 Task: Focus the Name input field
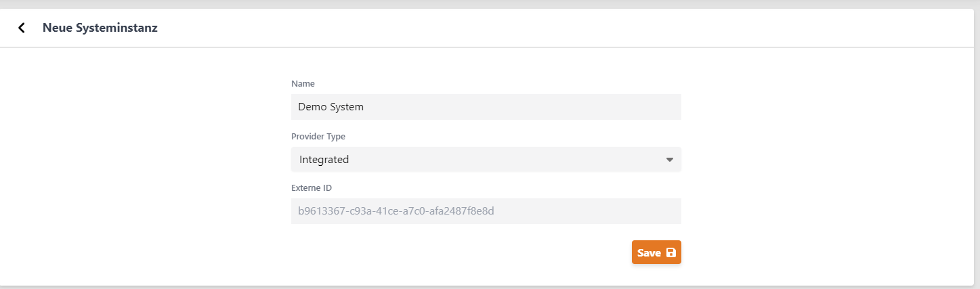(486, 107)
